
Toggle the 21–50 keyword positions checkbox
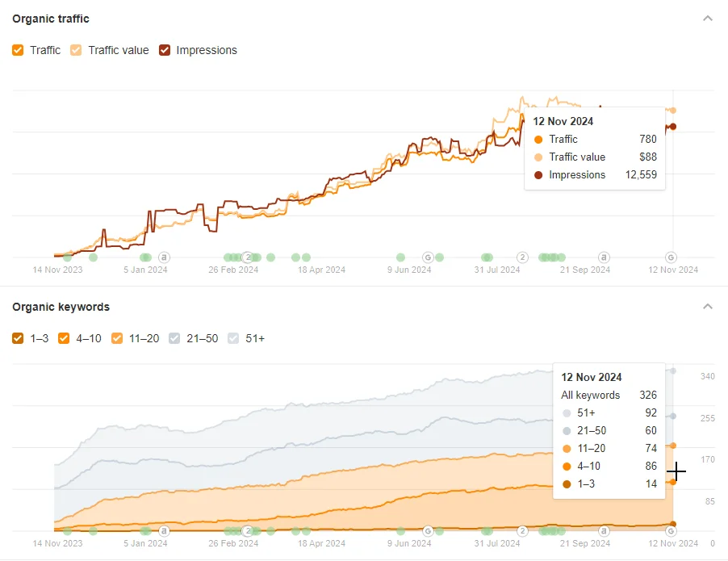click(x=174, y=338)
